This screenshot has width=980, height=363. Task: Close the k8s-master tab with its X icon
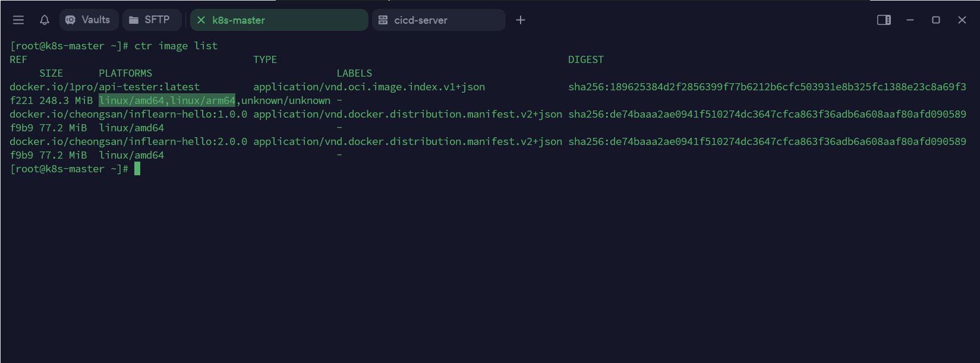click(x=201, y=20)
